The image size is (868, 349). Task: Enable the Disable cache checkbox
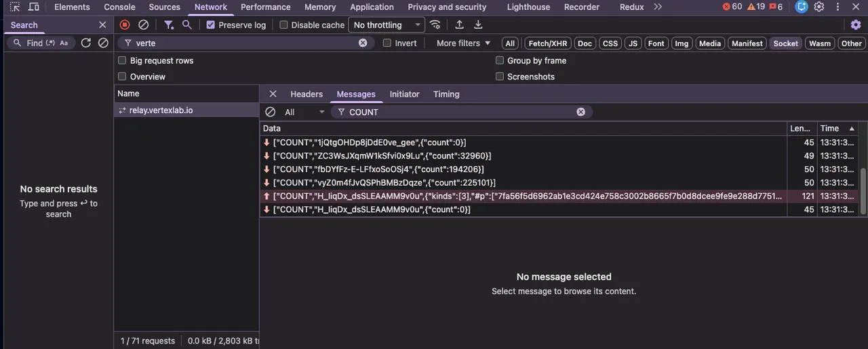pyautogui.click(x=284, y=25)
